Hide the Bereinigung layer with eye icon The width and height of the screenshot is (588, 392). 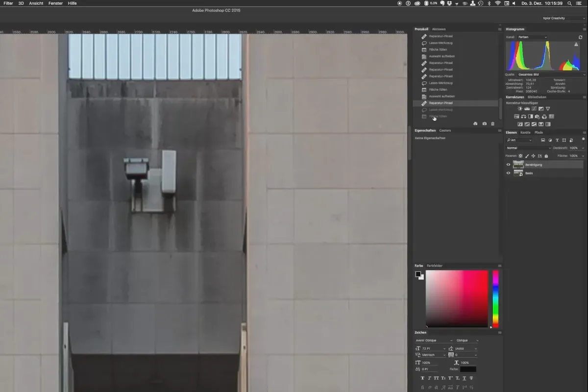(508, 165)
